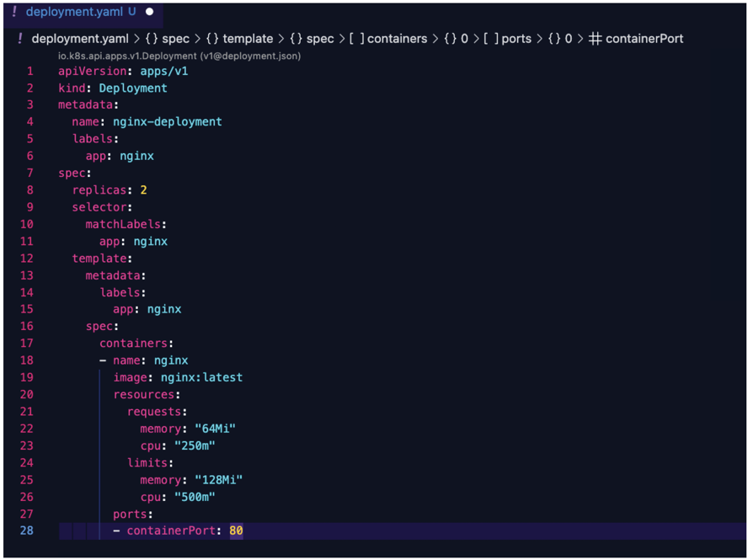This screenshot has height=560, width=748.
Task: Click the YAML exclamation icon in the tab
Action: [x=14, y=12]
